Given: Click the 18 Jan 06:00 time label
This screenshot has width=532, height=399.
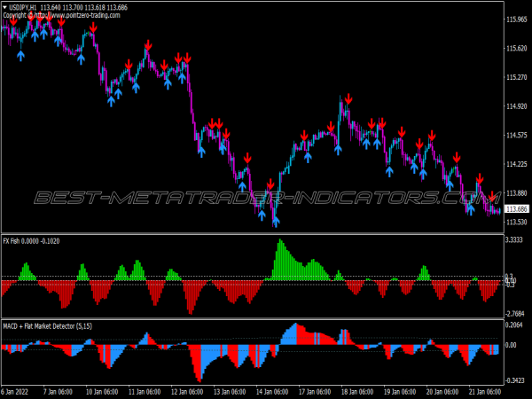Looking at the screenshot, I should [357, 392].
